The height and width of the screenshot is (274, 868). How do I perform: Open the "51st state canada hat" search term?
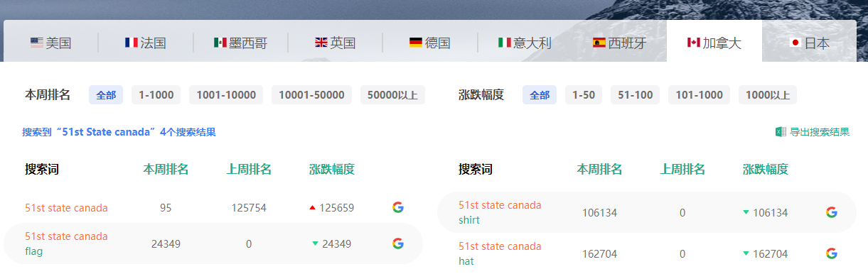[500, 253]
